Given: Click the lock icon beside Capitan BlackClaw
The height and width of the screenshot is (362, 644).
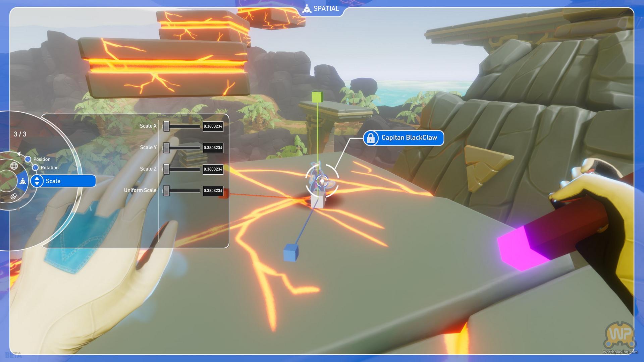Looking at the screenshot, I should 371,138.
